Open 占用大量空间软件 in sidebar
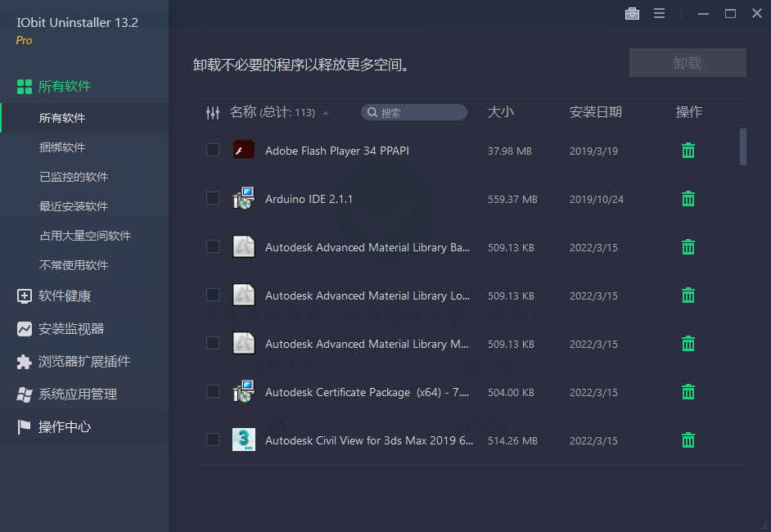Screen dimensions: 771x532 coord(84,236)
